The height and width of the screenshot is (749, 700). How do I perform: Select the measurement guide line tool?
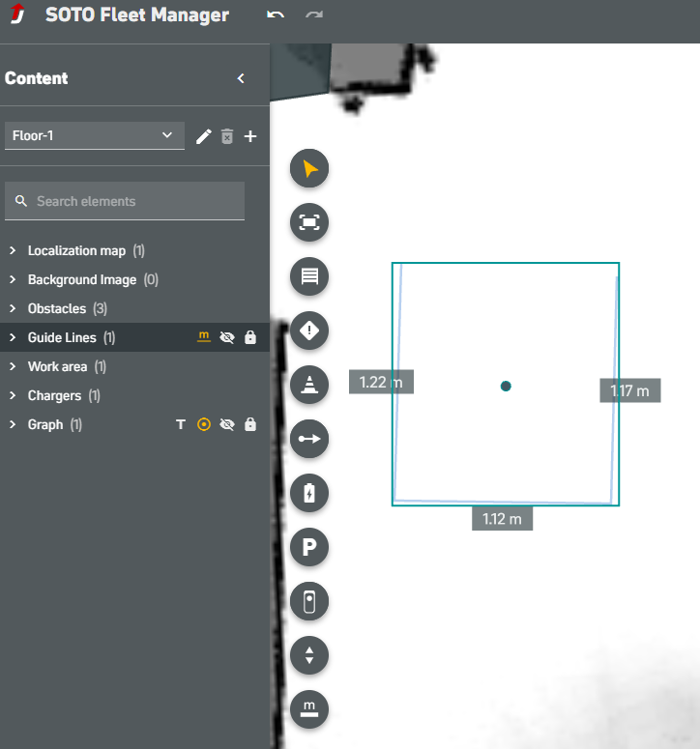click(309, 709)
